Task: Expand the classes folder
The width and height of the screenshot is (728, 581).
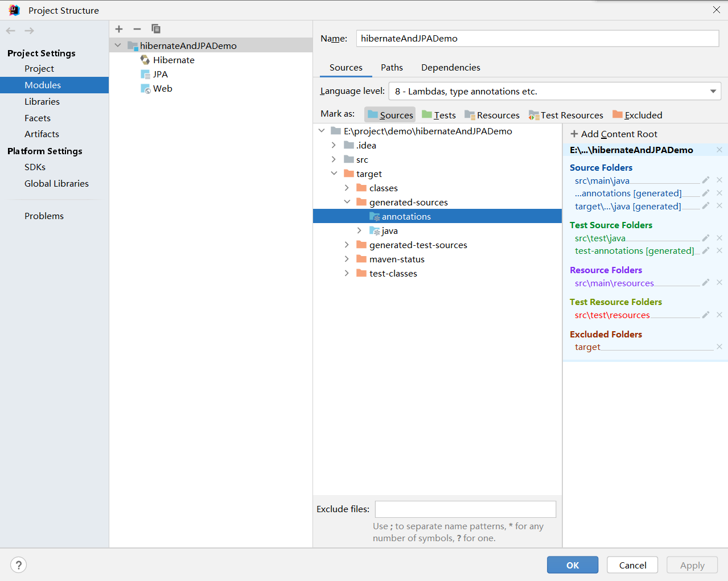Action: point(347,188)
